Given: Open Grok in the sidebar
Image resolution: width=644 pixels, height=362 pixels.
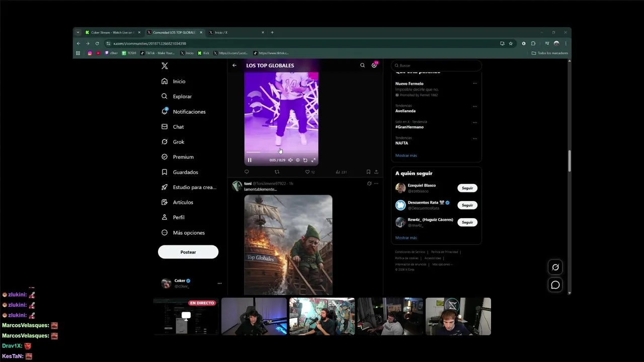Looking at the screenshot, I should click(x=173, y=142).
